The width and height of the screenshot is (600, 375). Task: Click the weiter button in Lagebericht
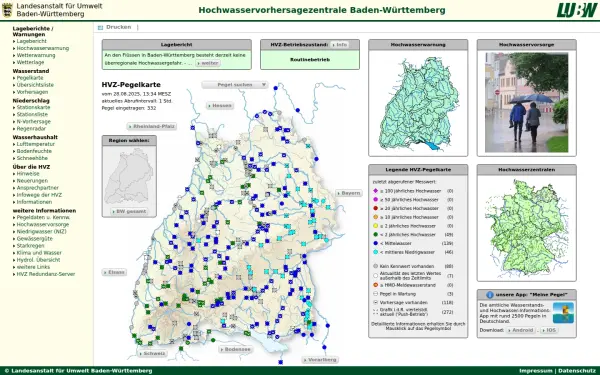click(x=208, y=63)
